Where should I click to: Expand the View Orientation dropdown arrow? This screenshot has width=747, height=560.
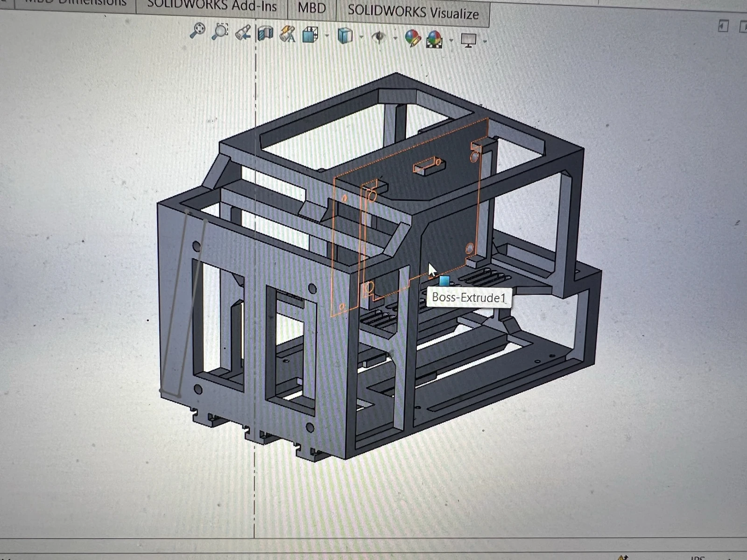[x=327, y=36]
